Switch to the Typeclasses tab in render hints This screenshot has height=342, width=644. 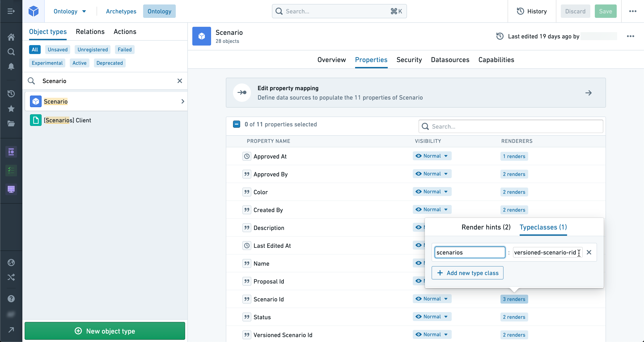(x=543, y=227)
